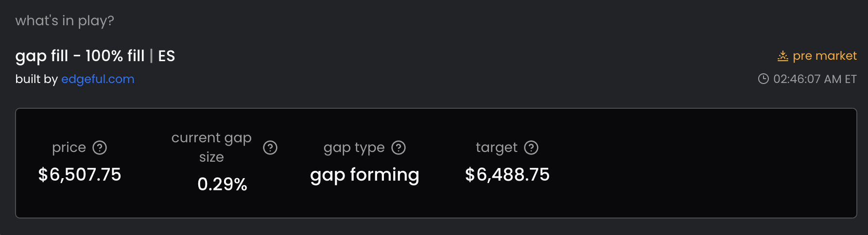Click the gap type label
Viewport: 868px width, 235px height.
(354, 148)
